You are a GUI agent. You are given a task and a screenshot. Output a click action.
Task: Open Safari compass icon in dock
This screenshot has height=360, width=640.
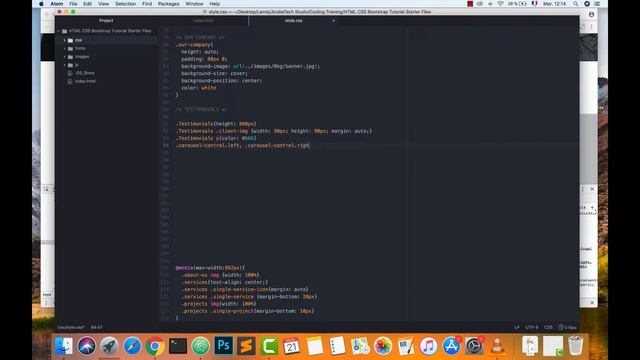click(132, 346)
